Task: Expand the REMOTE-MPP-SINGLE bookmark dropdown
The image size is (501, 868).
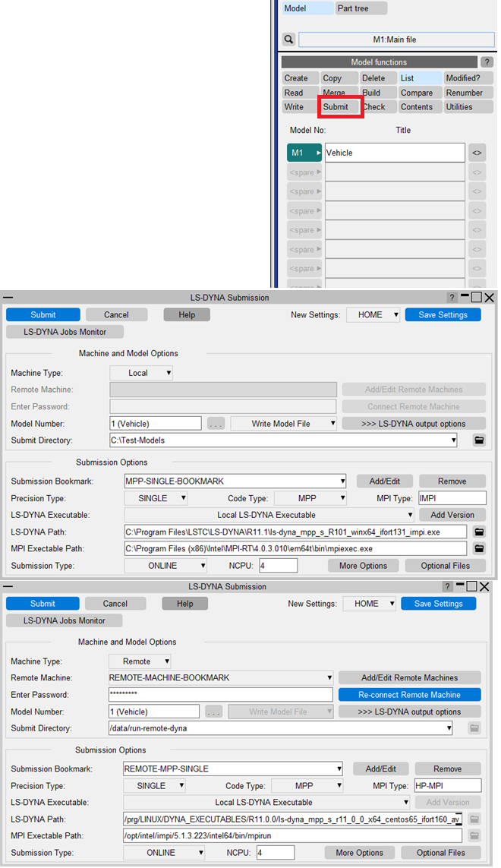Action: coord(233,769)
